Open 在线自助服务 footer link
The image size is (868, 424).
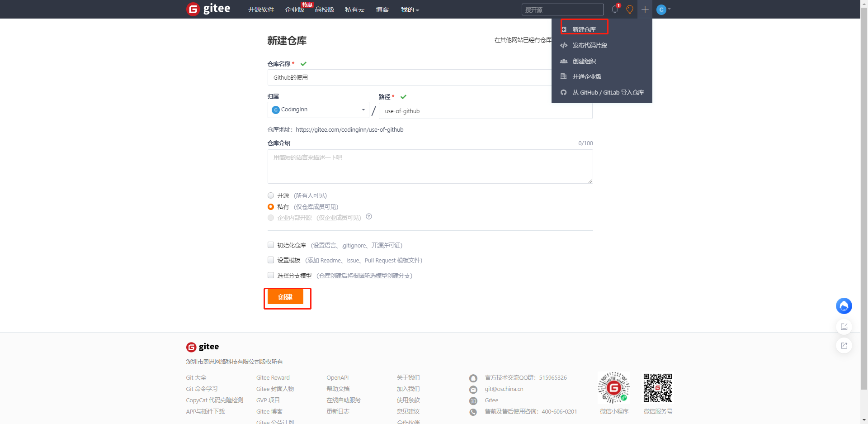(x=344, y=400)
